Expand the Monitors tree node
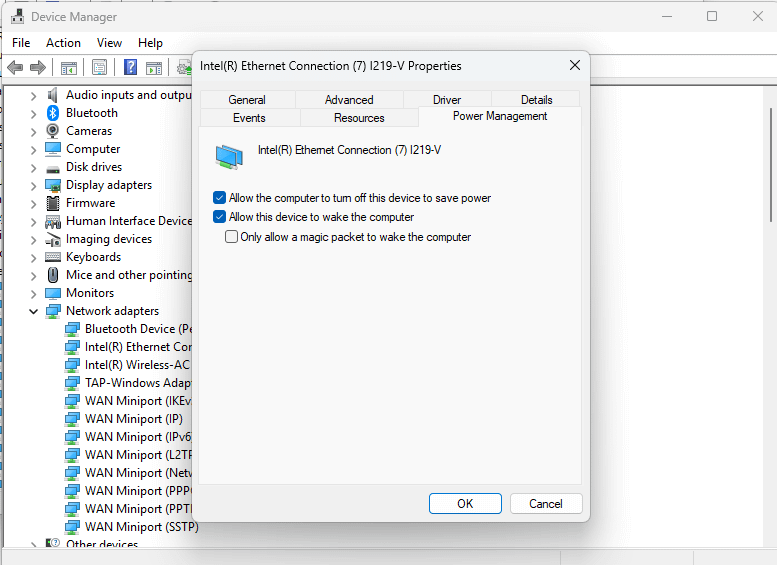Screen dimensions: 777x565 pyautogui.click(x=33, y=293)
